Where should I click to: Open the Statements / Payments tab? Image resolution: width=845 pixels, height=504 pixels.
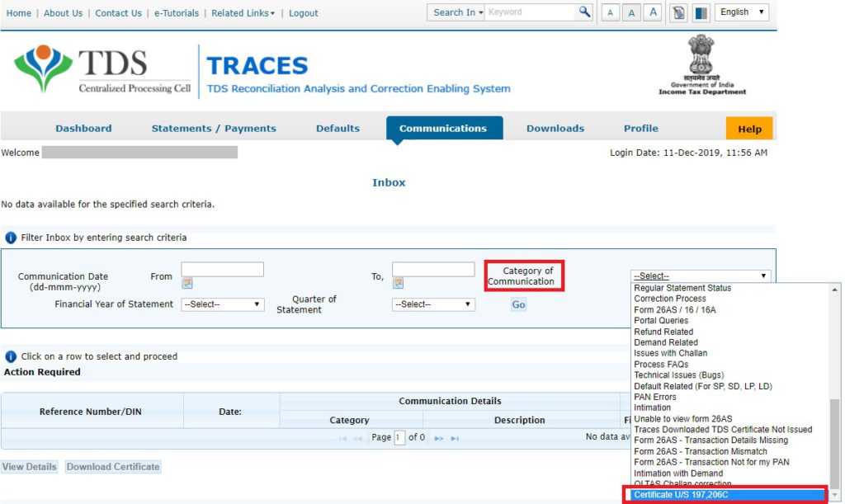point(214,129)
